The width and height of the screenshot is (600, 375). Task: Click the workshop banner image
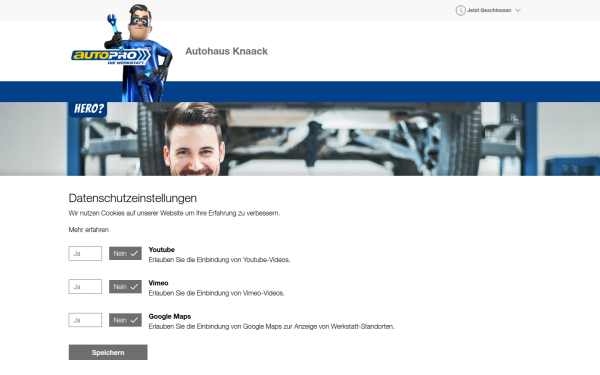pos(300,139)
